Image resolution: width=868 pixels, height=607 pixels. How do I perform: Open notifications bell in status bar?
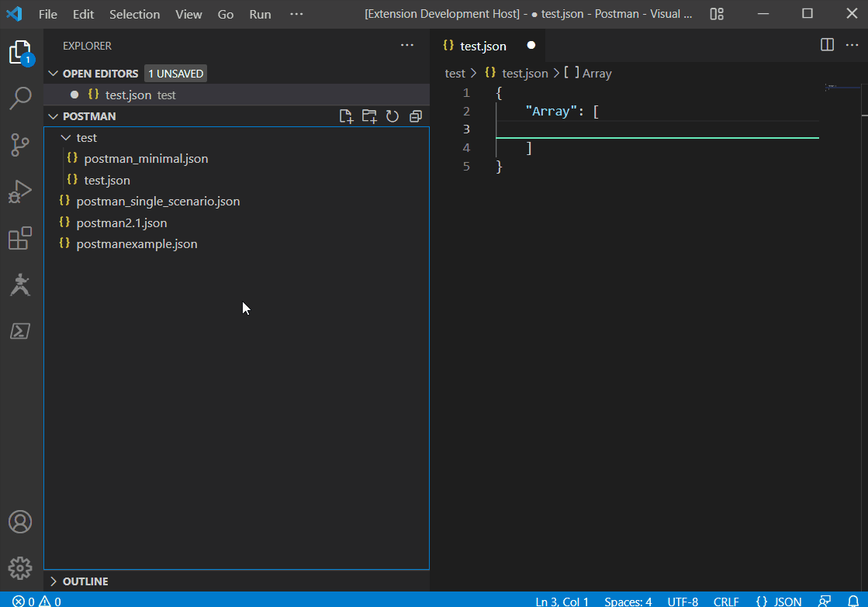pyautogui.click(x=853, y=601)
